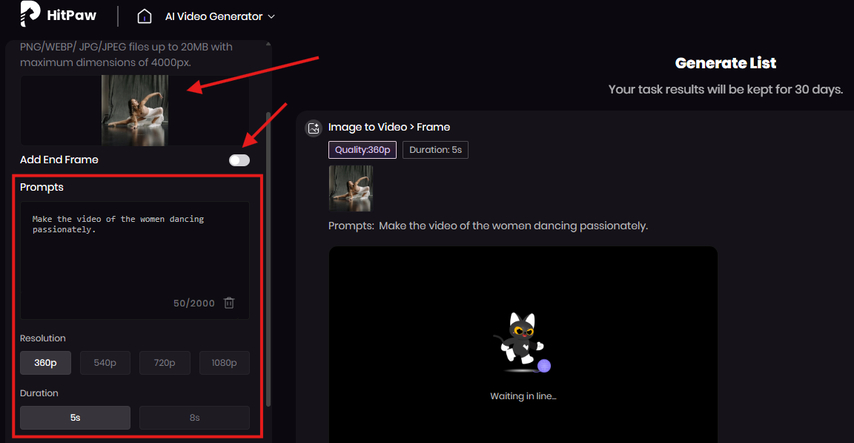The width and height of the screenshot is (854, 443).
Task: Click the Duration: 5s tag
Action: [x=435, y=150]
